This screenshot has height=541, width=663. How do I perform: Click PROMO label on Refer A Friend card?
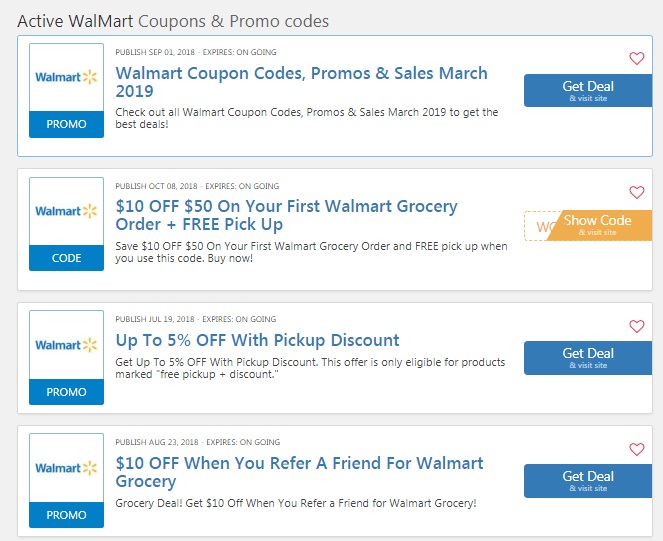coord(66,515)
